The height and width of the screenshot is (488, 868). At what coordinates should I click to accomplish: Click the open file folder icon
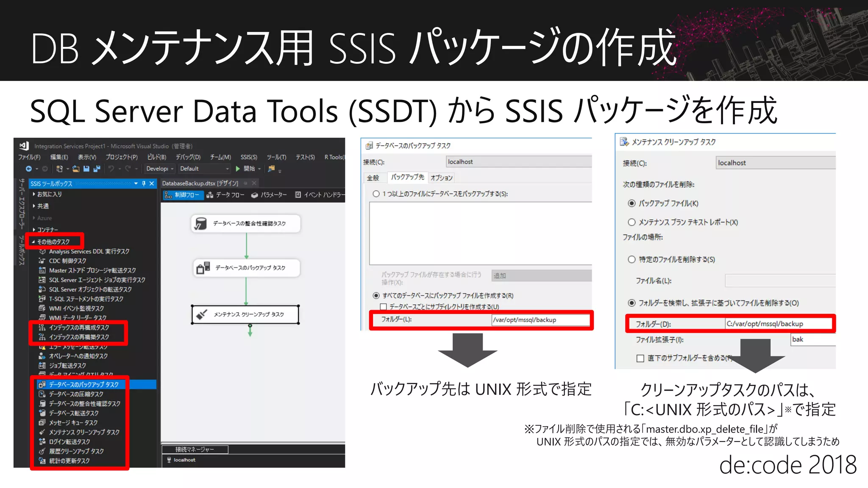(x=76, y=169)
